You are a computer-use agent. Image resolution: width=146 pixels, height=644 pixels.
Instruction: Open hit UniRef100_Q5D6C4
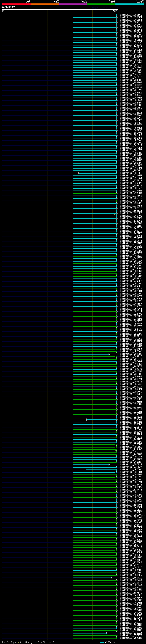pyautogui.click(x=131, y=17)
